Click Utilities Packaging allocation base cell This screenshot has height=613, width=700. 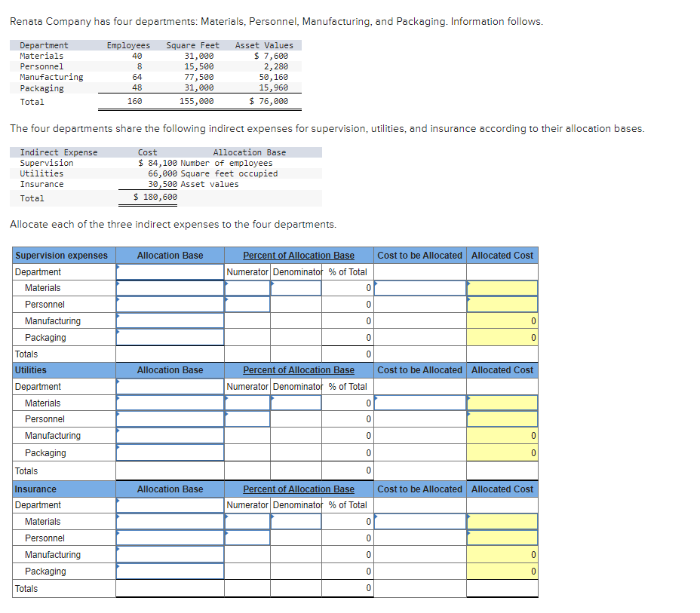click(170, 452)
